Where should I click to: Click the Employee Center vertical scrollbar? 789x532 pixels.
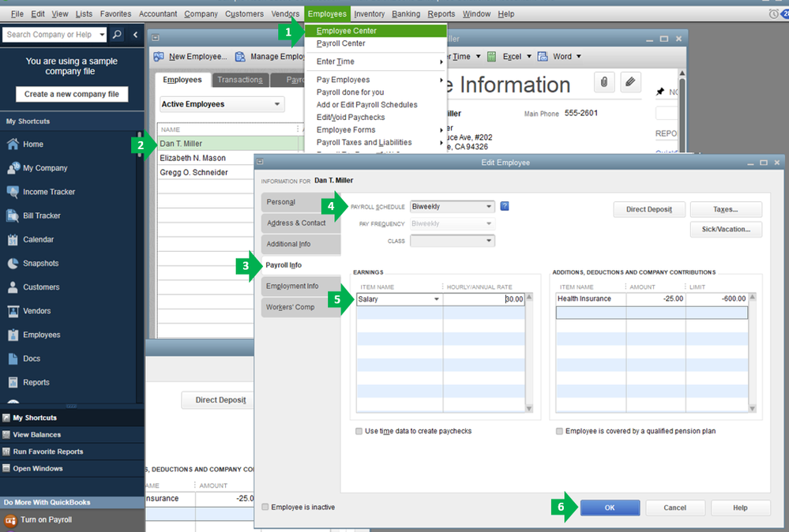(x=682, y=111)
